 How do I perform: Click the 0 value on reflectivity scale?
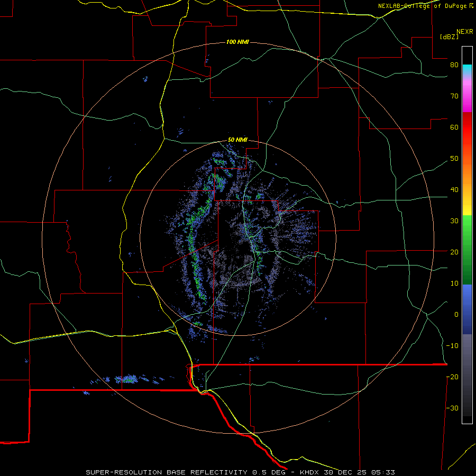click(456, 315)
